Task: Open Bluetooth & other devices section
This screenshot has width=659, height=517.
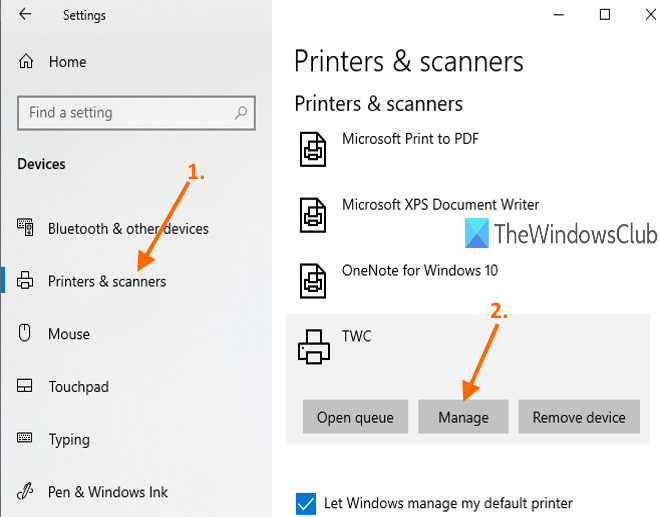Action: (x=128, y=229)
